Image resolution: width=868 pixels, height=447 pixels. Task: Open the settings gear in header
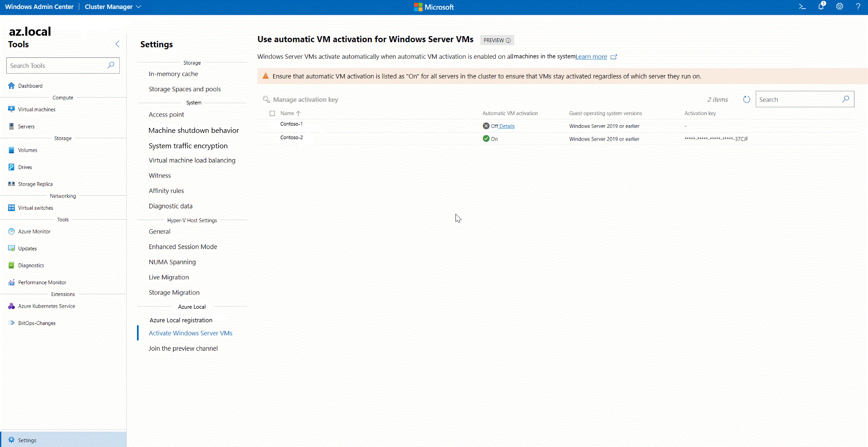(x=840, y=7)
